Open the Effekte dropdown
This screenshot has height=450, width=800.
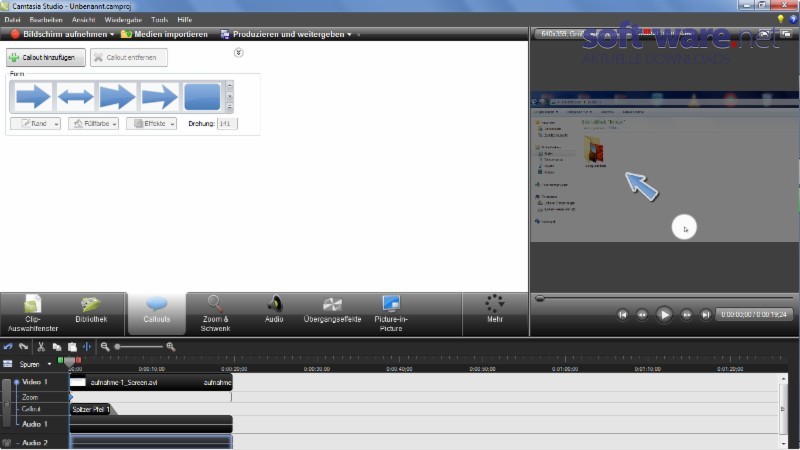(152, 123)
